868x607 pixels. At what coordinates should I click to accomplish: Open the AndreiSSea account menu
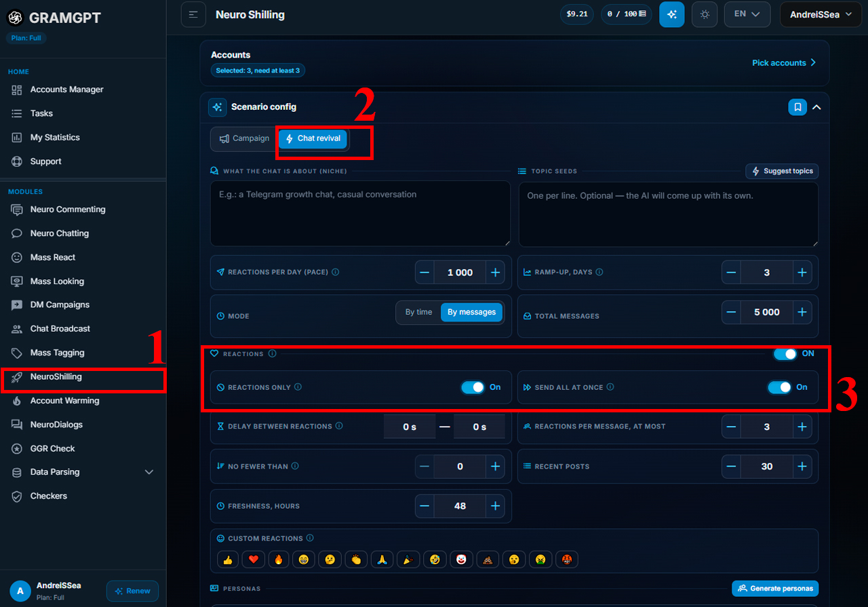(x=821, y=14)
